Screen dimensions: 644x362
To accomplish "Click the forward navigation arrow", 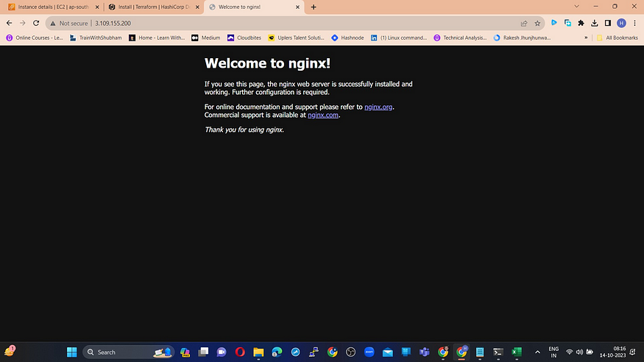I will coord(23,24).
